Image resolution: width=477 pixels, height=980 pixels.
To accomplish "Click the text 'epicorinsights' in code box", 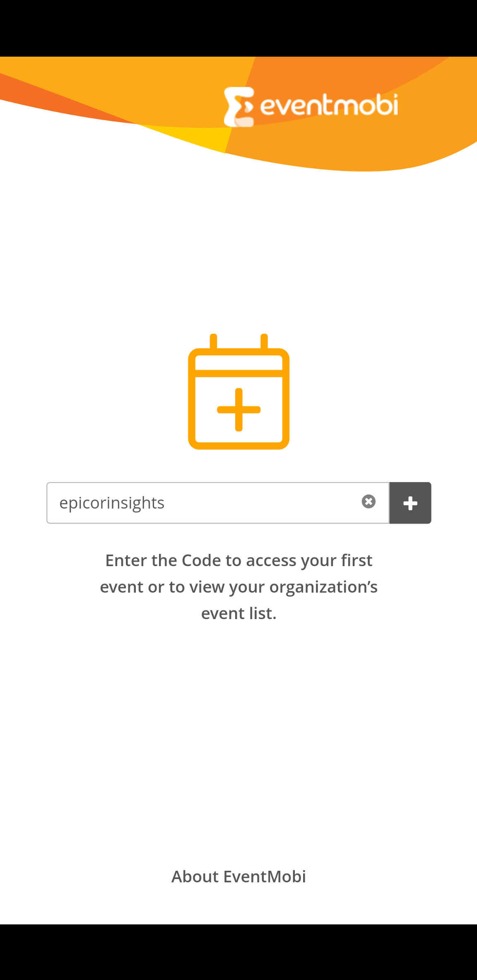I will click(x=112, y=503).
